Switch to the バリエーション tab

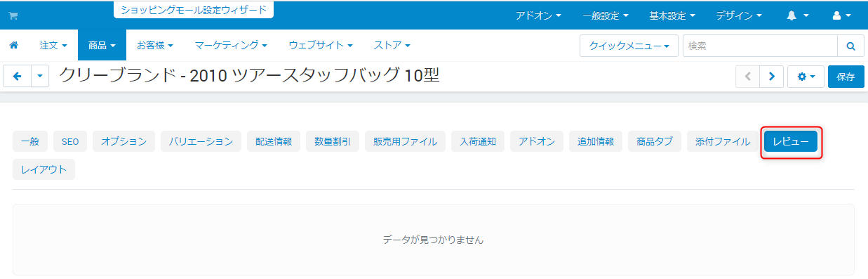pos(201,141)
